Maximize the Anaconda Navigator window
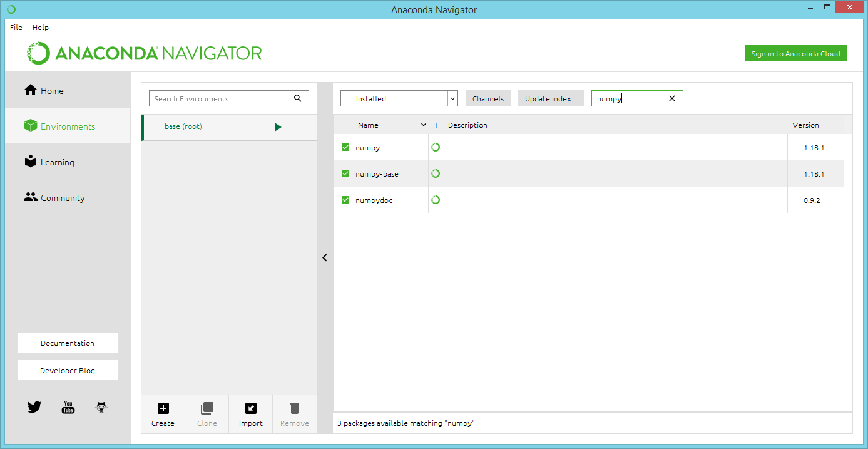 827,7
